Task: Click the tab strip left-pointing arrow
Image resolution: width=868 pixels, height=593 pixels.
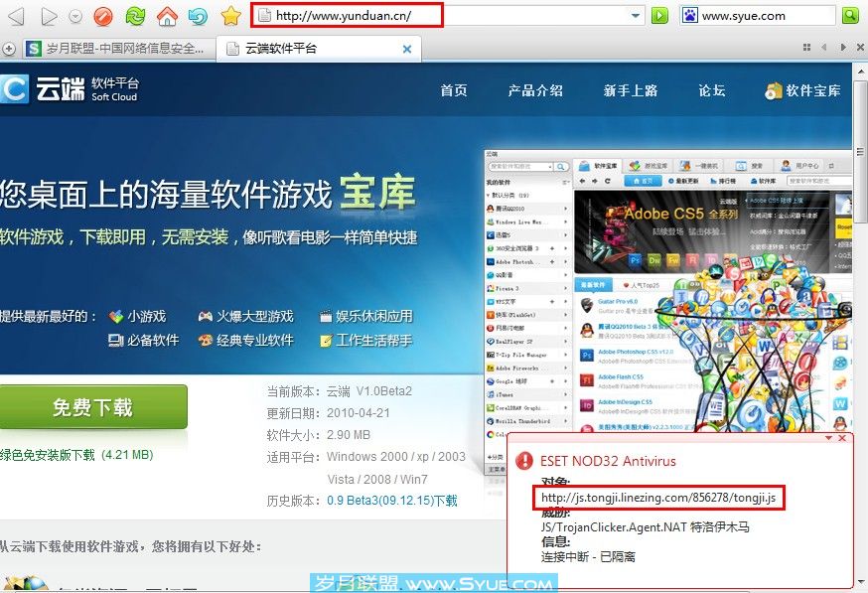Action: tap(824, 48)
